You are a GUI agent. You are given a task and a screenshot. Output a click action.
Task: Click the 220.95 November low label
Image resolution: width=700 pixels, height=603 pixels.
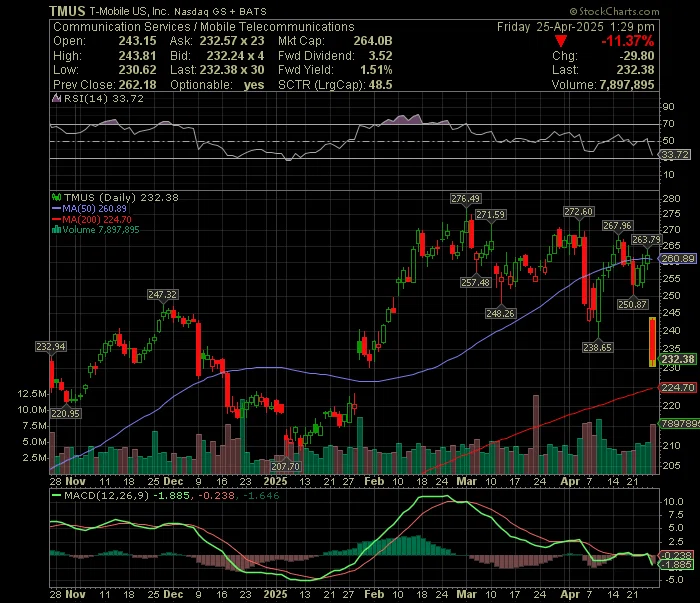coord(65,413)
